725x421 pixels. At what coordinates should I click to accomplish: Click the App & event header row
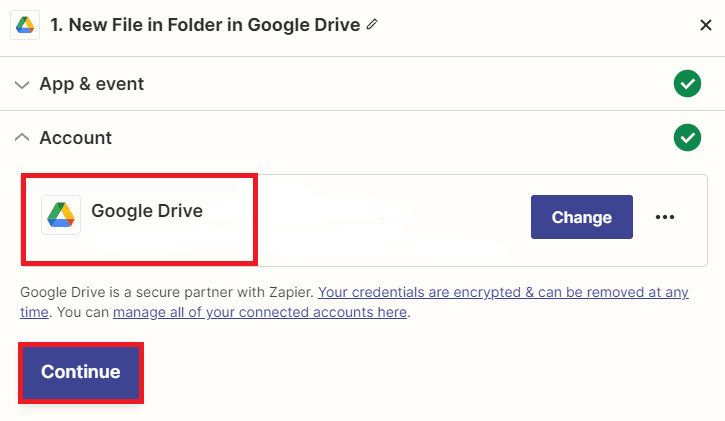coord(360,84)
